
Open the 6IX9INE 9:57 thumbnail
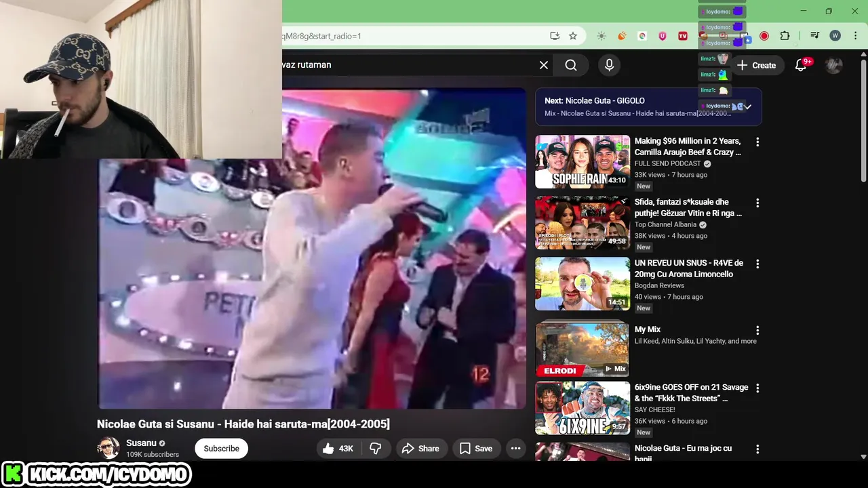(x=583, y=408)
